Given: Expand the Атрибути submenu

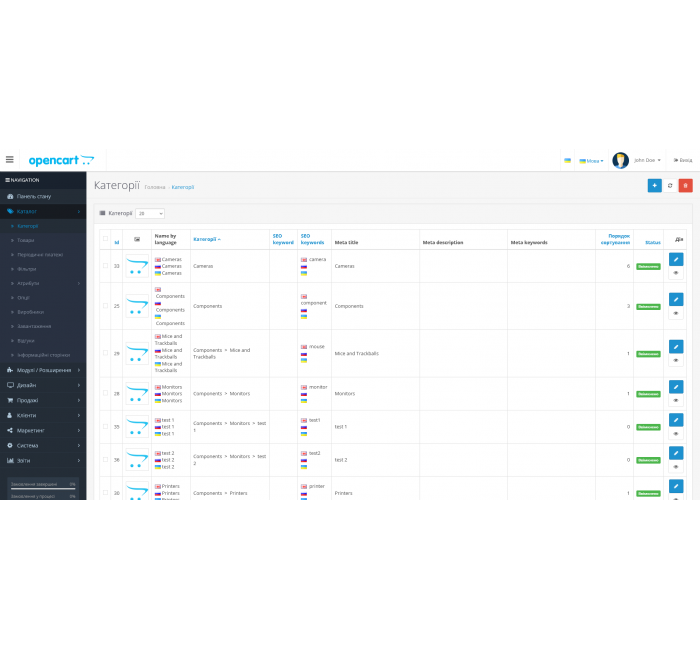Looking at the screenshot, I should 43,283.
